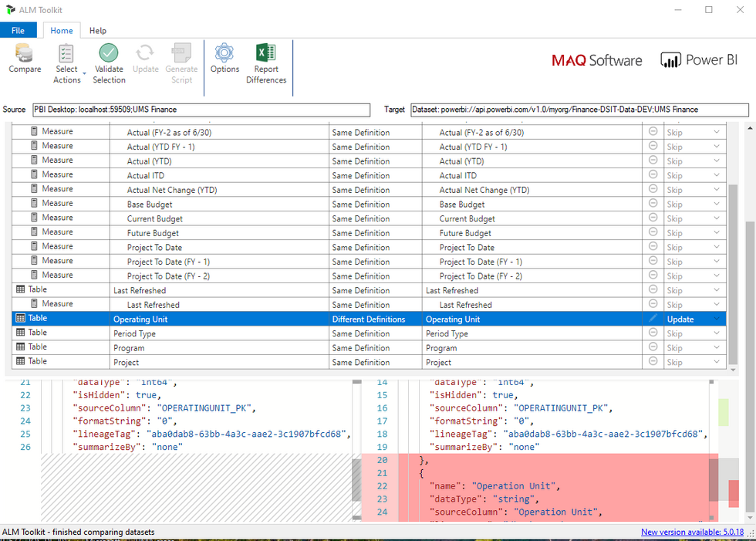Screen dimensions: 756x541
Task: Click table icon of Period Type row
Action: 20,333
